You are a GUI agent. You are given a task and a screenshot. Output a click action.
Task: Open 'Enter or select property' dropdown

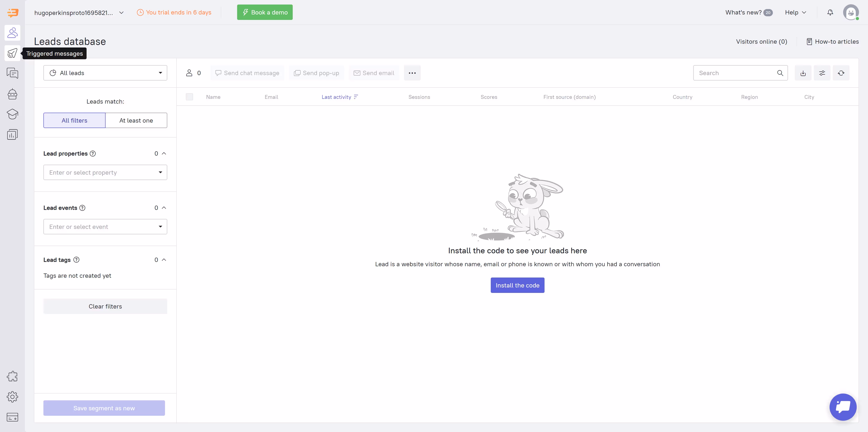click(x=105, y=172)
